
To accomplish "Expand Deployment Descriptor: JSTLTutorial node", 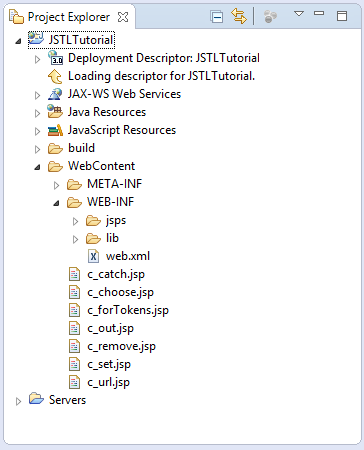I will [x=37, y=59].
